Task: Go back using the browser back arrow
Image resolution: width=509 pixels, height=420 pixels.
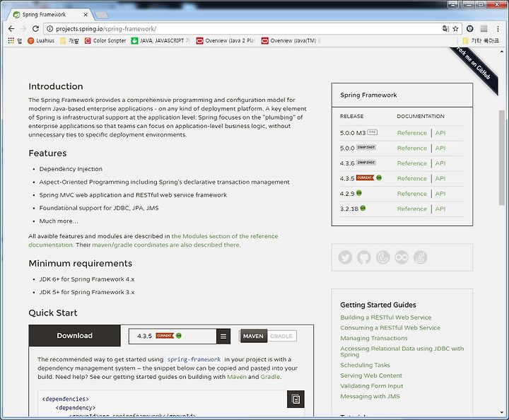Action: [x=11, y=28]
